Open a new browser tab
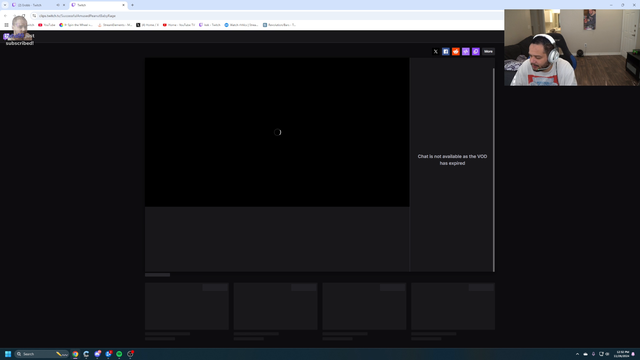The image size is (640, 360). 132,5
